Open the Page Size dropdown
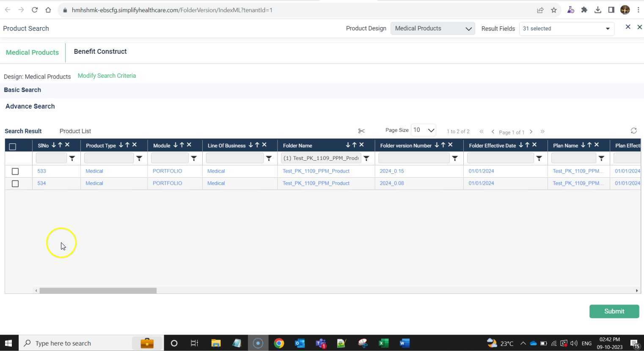The height and width of the screenshot is (351, 644). click(x=424, y=130)
